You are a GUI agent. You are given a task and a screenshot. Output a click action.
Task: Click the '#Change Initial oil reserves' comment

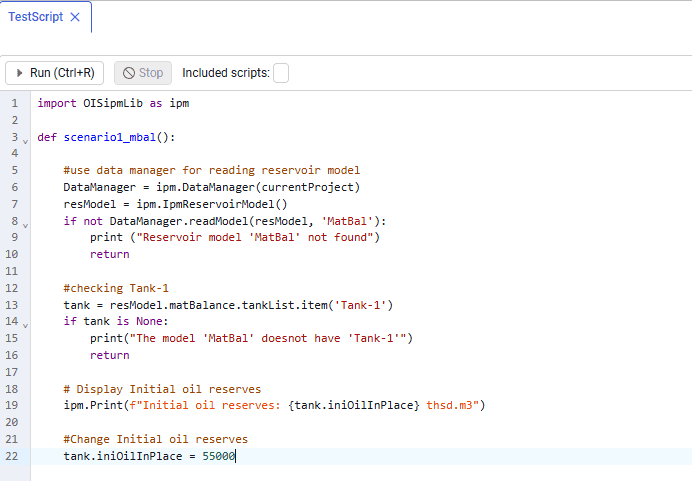tap(156, 439)
